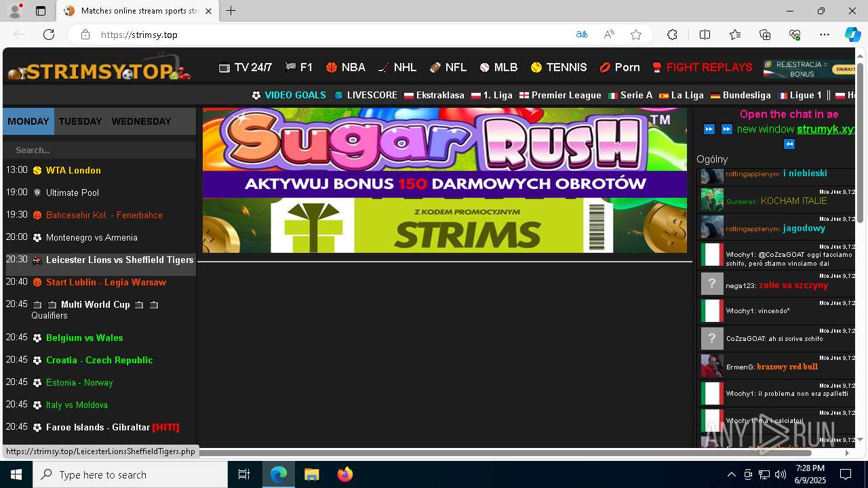
Task: Open Estonia - Norway match
Action: 79,382
